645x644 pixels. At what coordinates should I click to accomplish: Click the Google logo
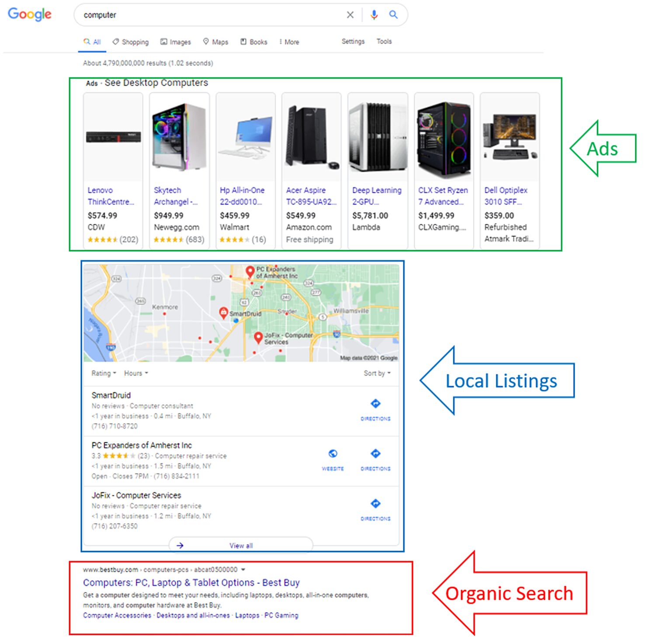30,14
